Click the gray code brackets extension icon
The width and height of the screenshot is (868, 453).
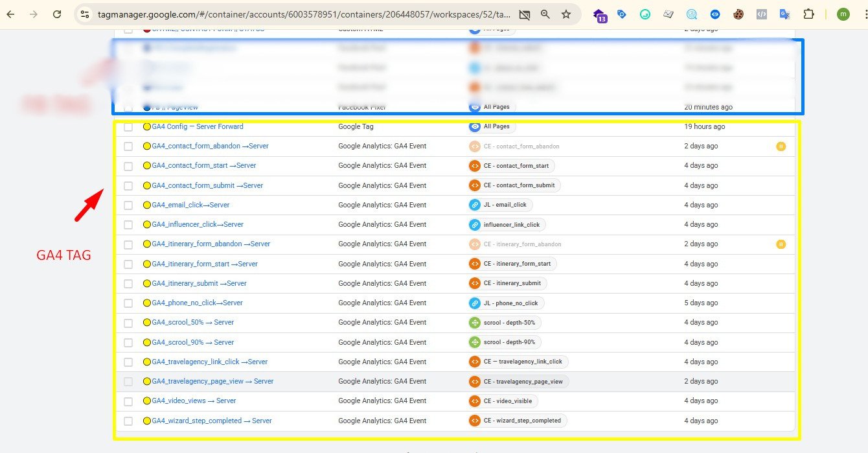[x=762, y=14]
